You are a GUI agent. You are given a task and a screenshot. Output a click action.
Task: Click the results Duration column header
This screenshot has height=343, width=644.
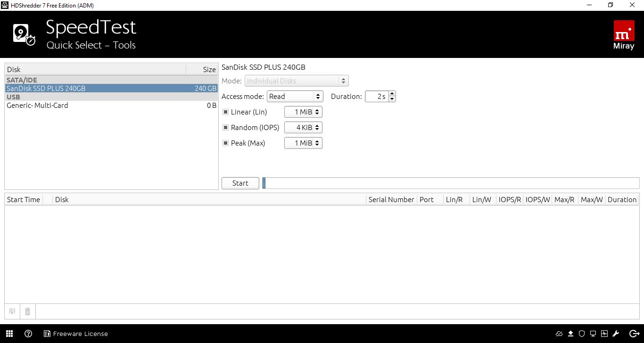coord(622,199)
